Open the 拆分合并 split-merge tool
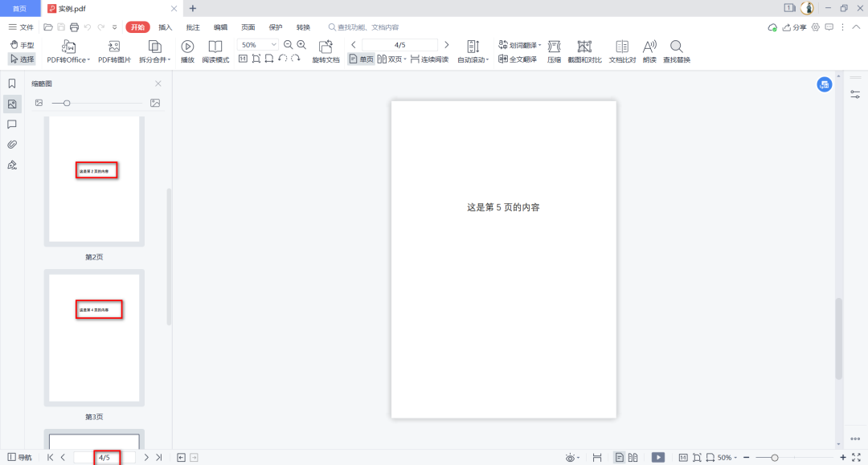Viewport: 868px width, 465px height. (154, 52)
